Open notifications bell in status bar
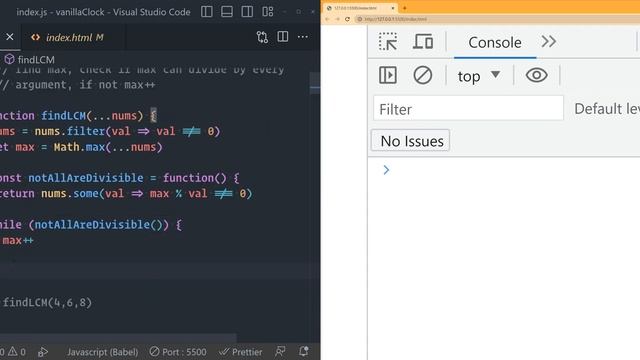This screenshot has height=360, width=640. point(304,351)
